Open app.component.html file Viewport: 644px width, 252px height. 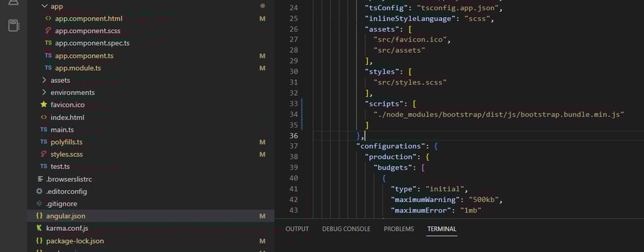tap(89, 18)
